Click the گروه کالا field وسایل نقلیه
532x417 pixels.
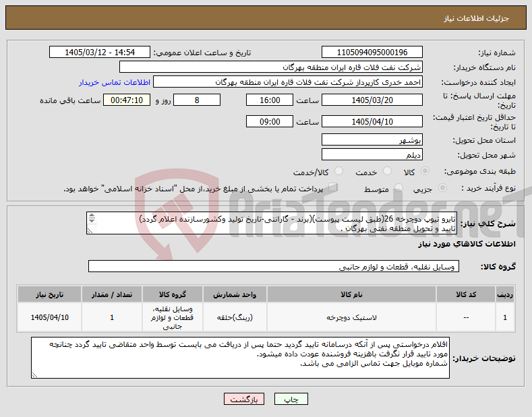pos(274,267)
